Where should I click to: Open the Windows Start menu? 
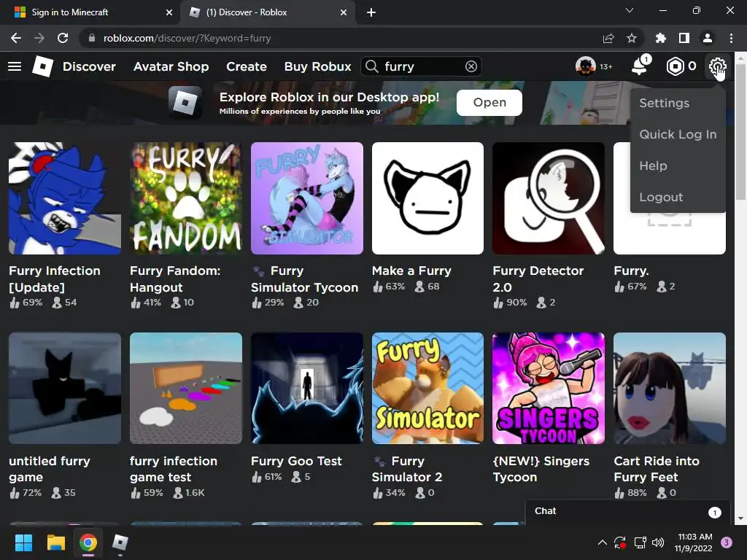pyautogui.click(x=23, y=542)
